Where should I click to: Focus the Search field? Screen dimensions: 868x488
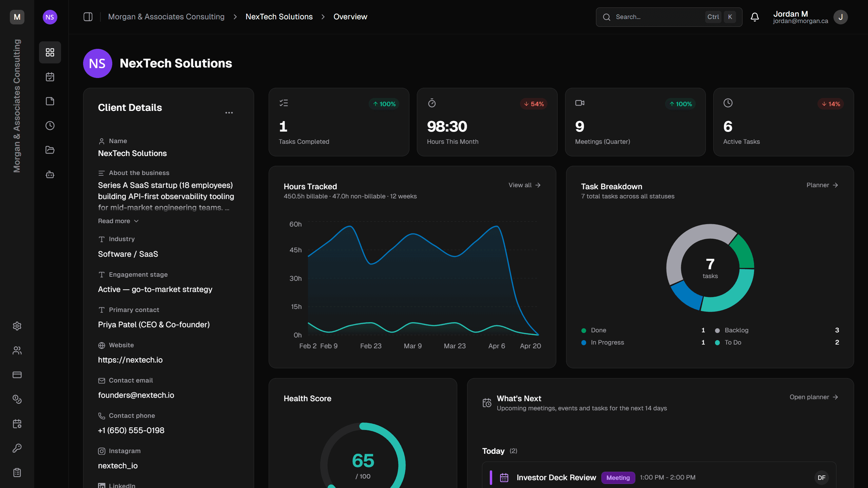coord(669,17)
